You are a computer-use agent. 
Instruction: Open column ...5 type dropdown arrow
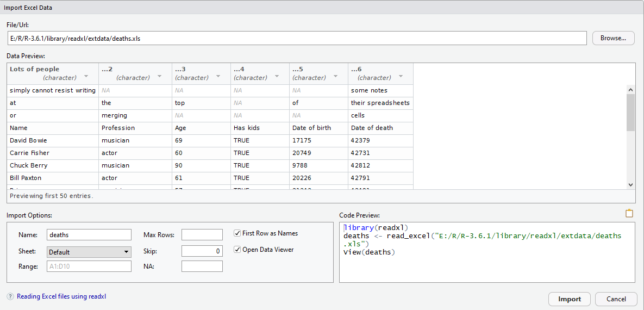coord(335,77)
